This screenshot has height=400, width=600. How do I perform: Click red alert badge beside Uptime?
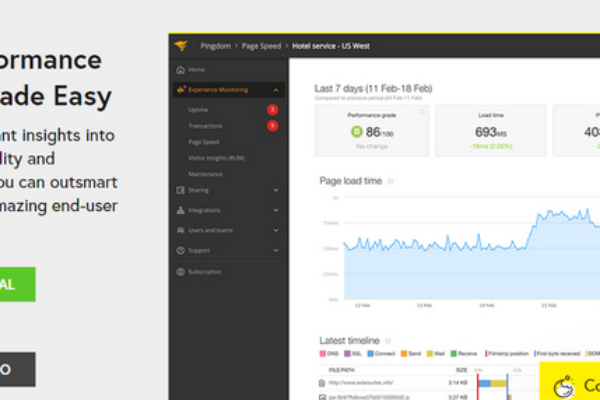272,110
